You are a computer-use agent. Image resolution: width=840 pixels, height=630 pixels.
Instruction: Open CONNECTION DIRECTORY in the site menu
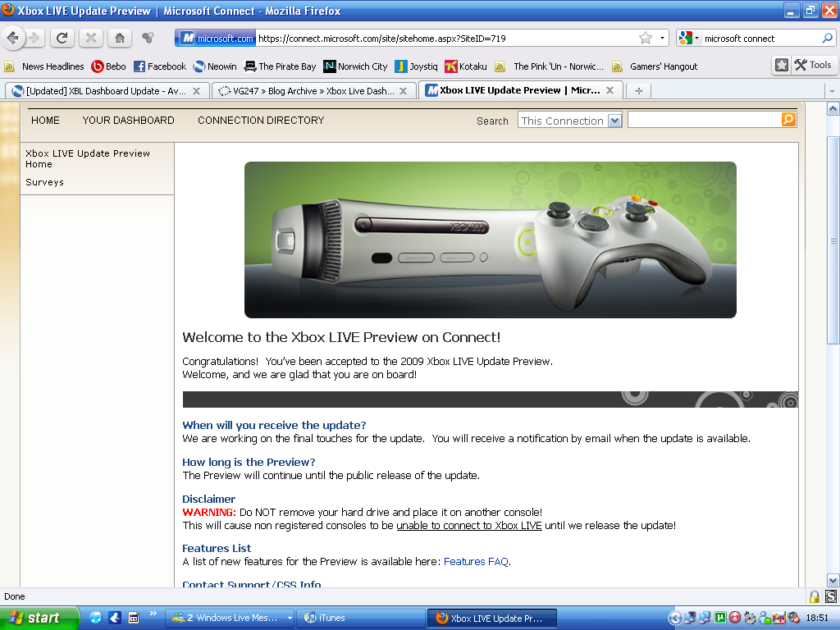point(261,120)
